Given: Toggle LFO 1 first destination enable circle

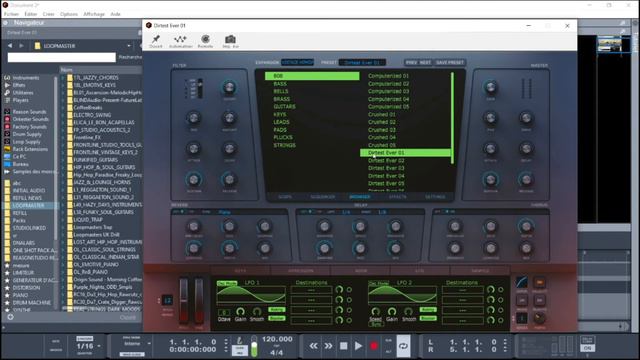Looking at the screenshot, I should pos(349,290).
